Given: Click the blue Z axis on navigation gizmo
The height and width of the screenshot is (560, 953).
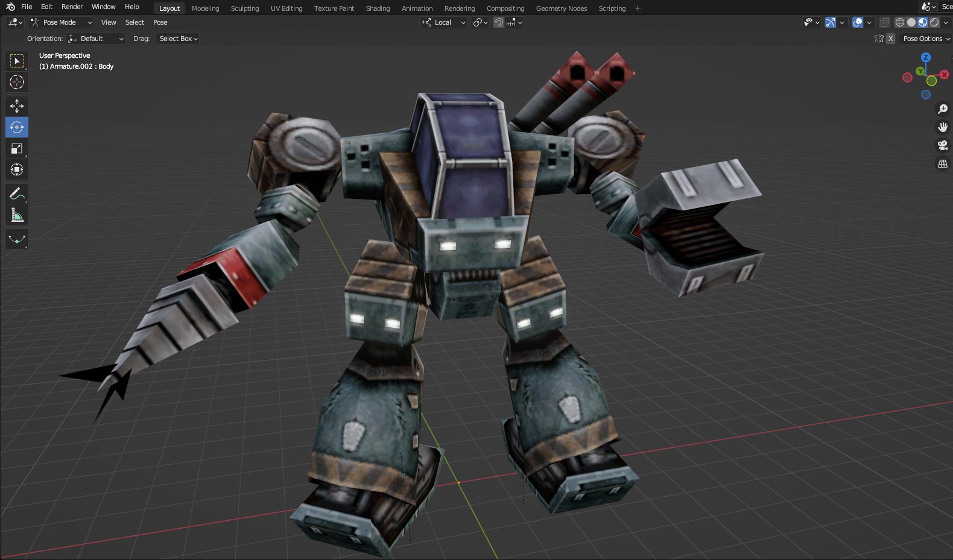Looking at the screenshot, I should pos(925,57).
